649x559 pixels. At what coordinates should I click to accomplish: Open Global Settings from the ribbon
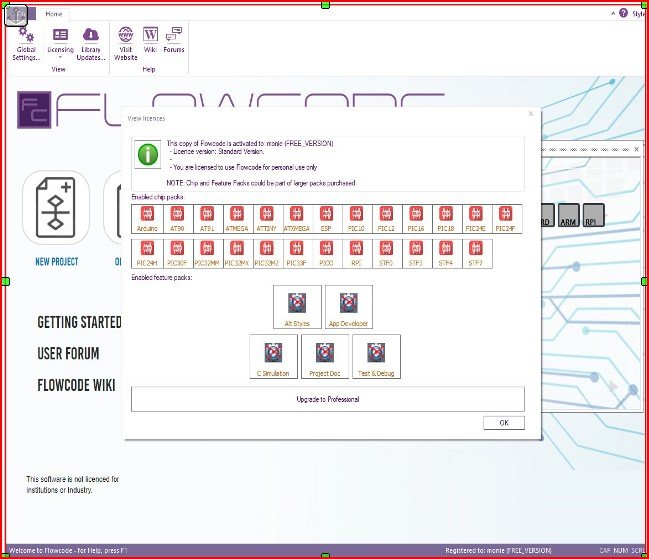[26, 44]
